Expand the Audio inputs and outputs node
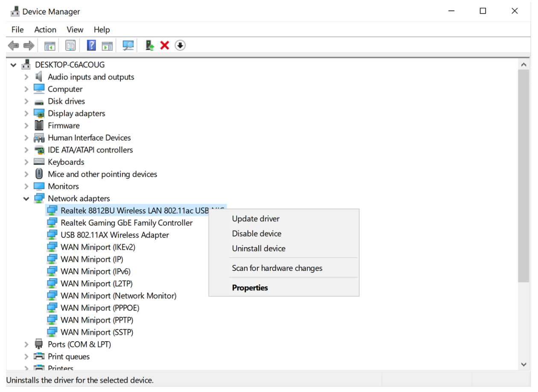Screen dimensions: 538x392 (26, 77)
